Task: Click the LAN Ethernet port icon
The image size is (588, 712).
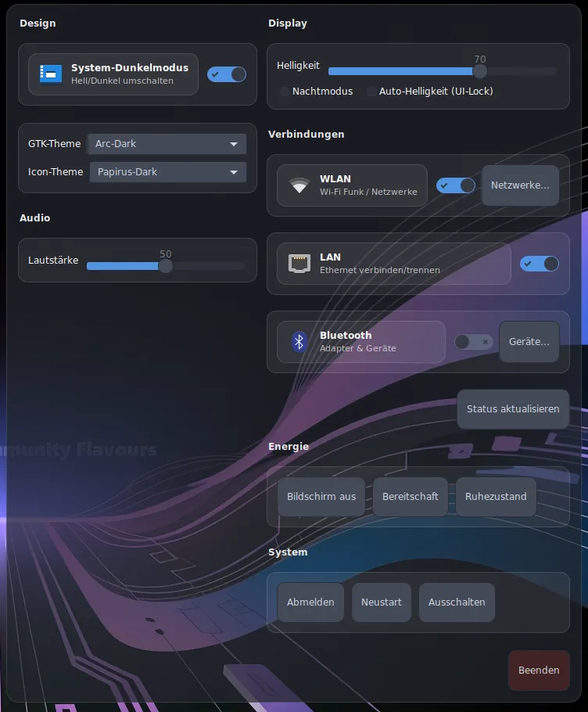Action: click(x=299, y=264)
